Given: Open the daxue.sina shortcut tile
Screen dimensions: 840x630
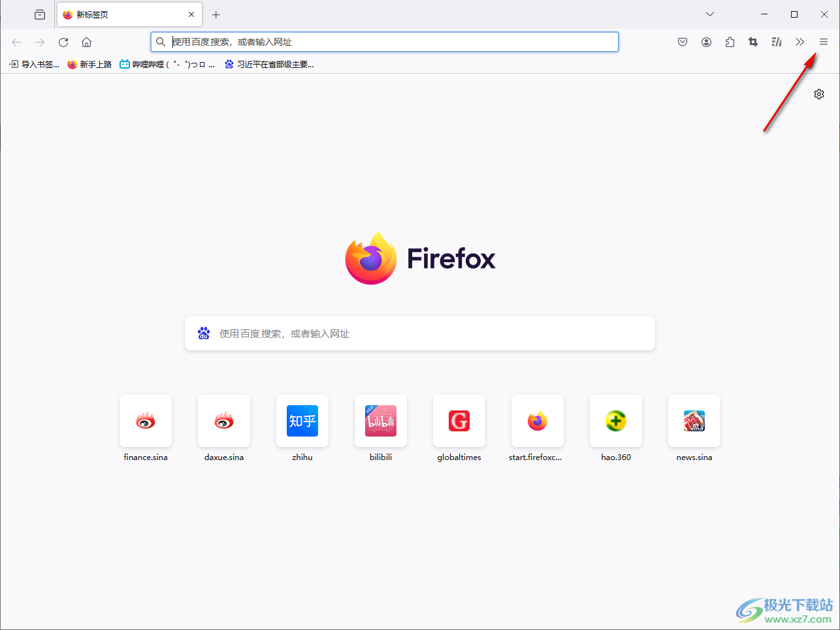Looking at the screenshot, I should (224, 428).
